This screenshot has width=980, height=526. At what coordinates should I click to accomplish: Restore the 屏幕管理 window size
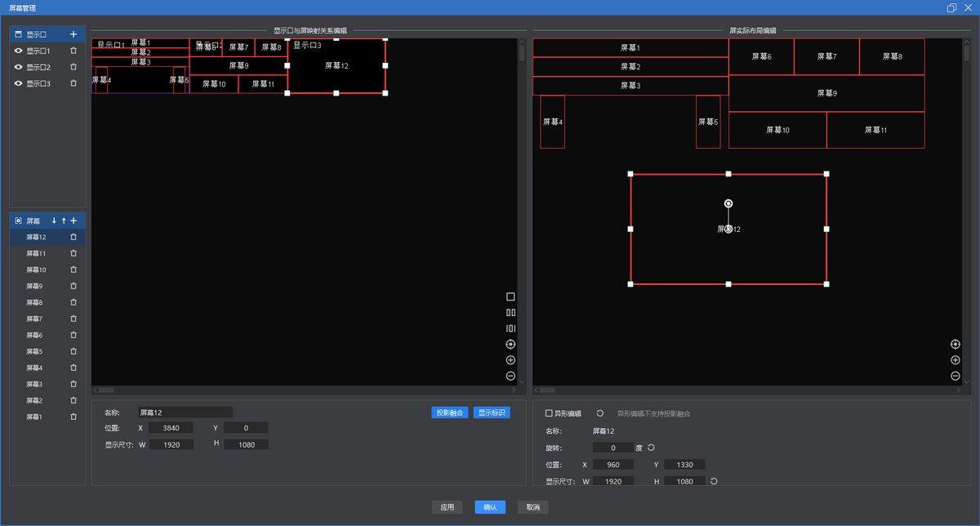pyautogui.click(x=951, y=7)
